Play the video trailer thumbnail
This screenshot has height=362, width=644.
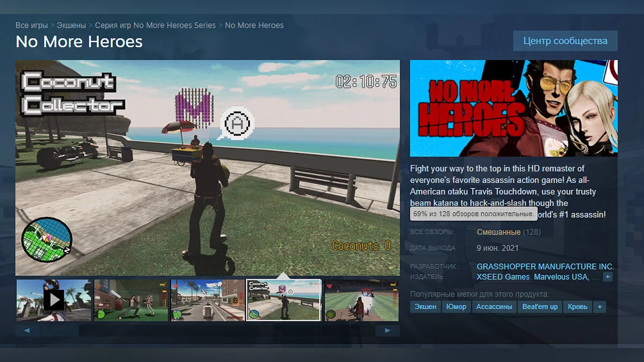coord(54,300)
